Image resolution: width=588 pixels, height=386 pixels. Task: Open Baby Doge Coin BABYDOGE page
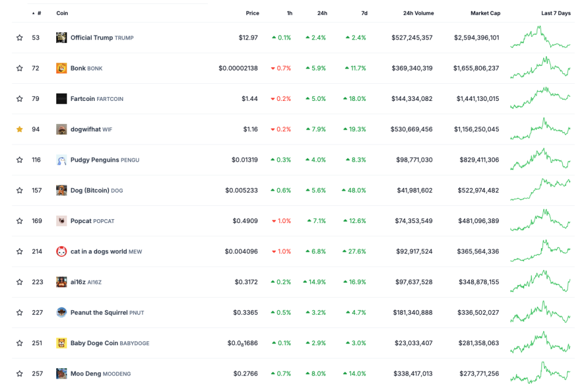(110, 344)
